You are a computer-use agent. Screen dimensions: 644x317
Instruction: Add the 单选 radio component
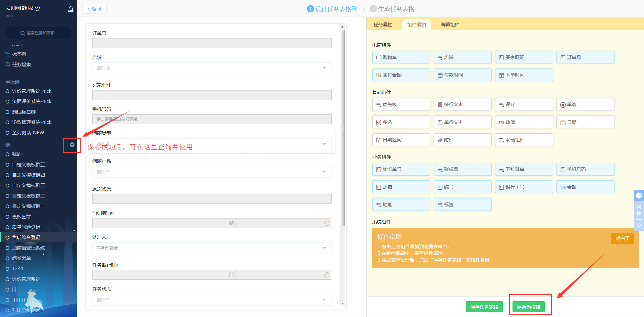[x=585, y=104]
